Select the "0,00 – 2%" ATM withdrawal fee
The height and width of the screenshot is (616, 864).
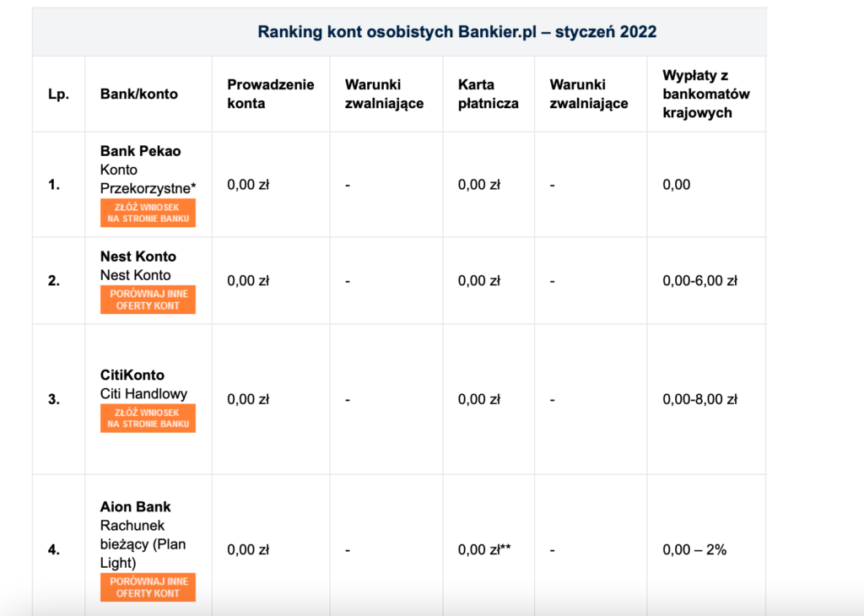[694, 550]
